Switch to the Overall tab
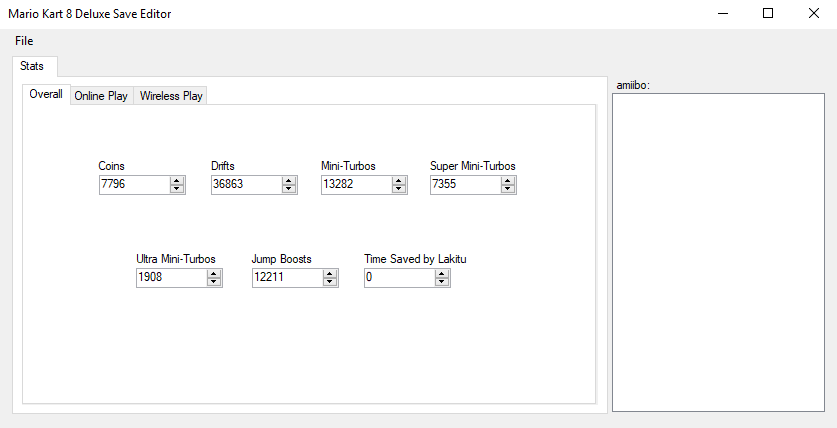 coord(46,94)
